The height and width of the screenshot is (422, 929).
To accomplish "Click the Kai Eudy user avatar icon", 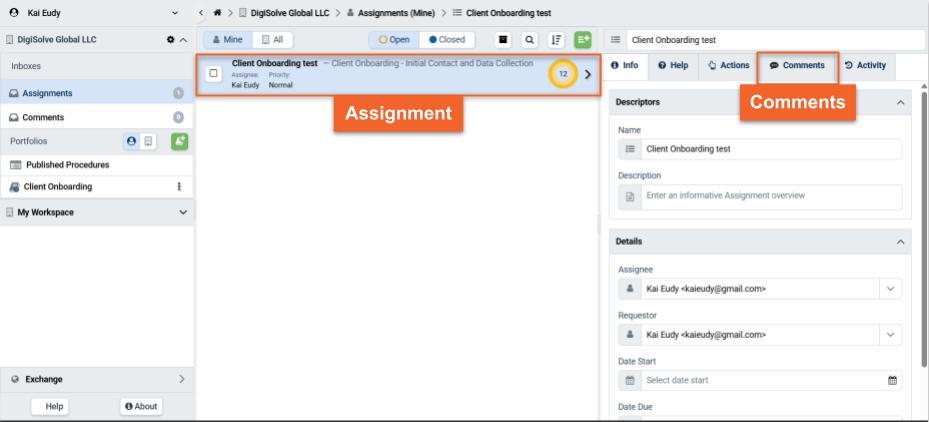I will pos(14,12).
